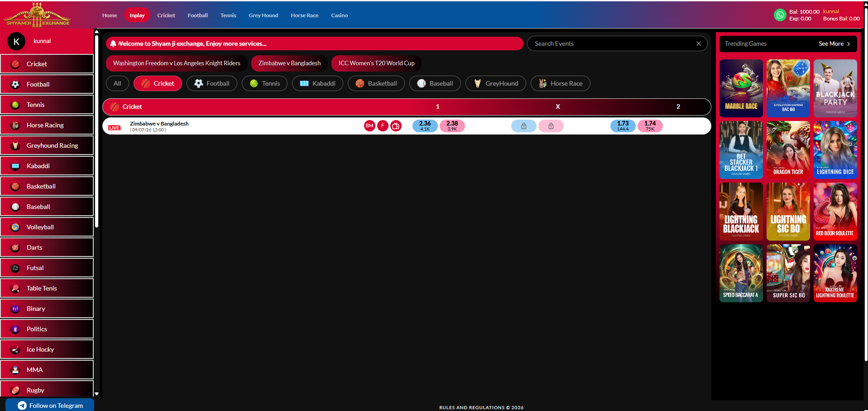Click the blue locked draw back odds

[524, 126]
